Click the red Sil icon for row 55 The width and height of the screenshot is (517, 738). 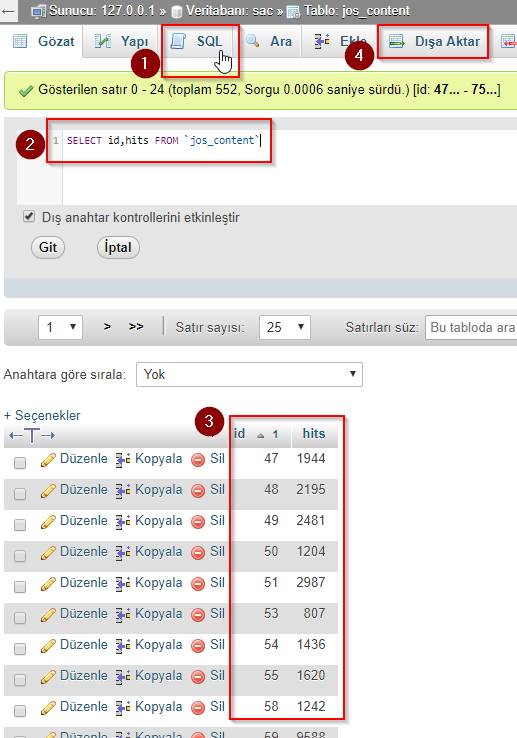198,677
